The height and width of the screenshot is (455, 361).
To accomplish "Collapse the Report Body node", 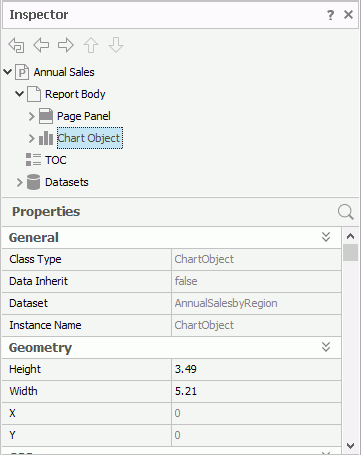I will tap(20, 94).
